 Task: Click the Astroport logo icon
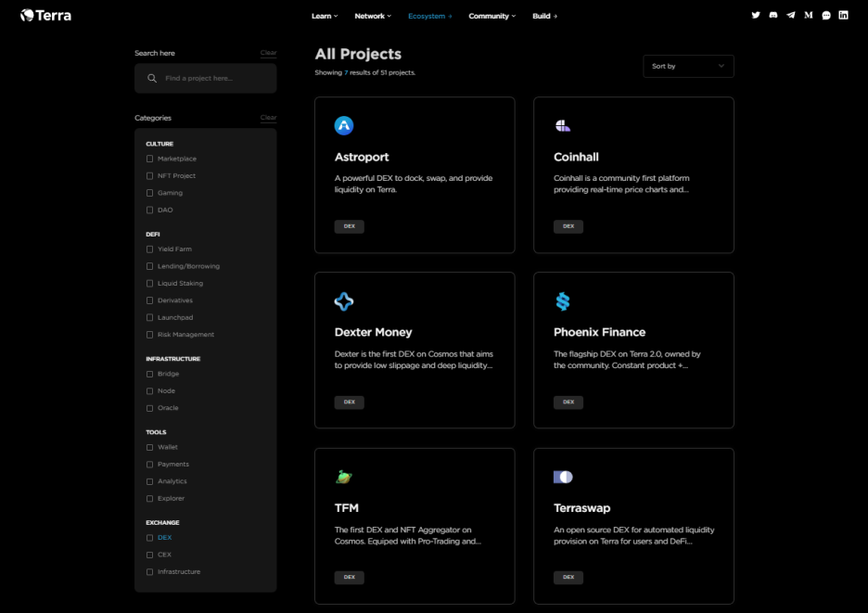(x=344, y=126)
